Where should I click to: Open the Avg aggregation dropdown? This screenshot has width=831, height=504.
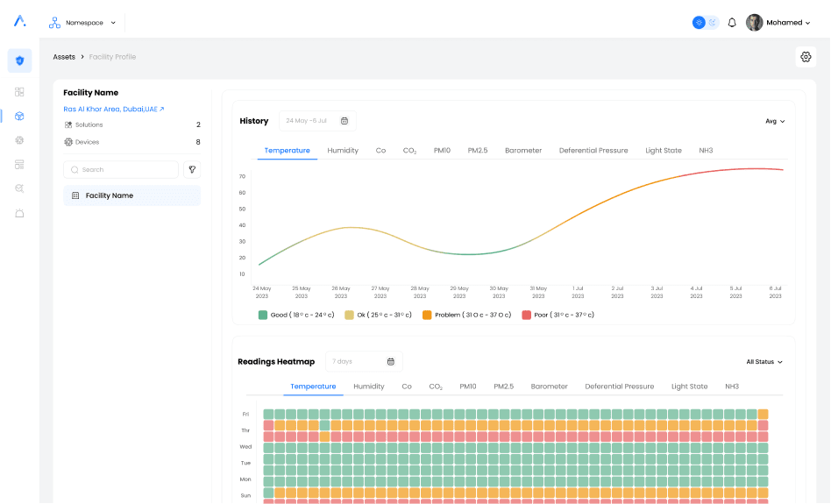pyautogui.click(x=775, y=121)
